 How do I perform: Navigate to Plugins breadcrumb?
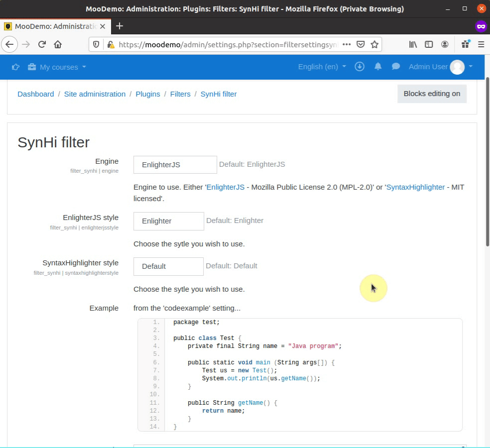(x=148, y=94)
